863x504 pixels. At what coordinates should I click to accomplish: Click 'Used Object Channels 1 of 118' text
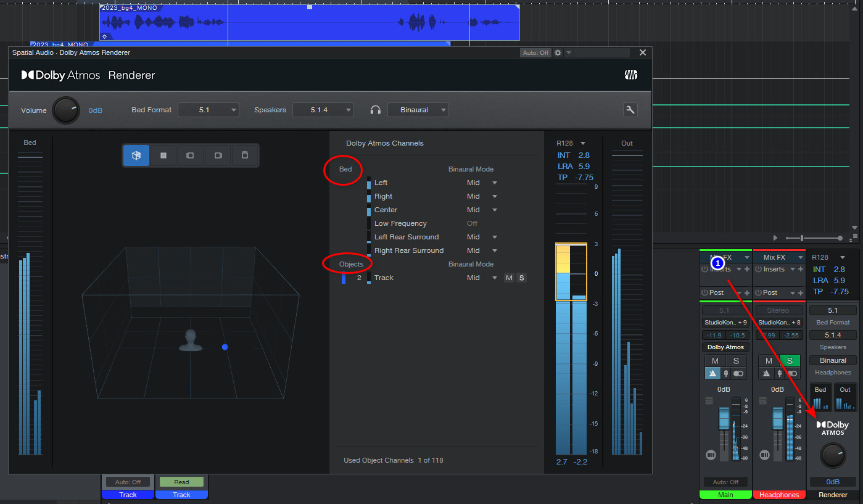coord(394,460)
